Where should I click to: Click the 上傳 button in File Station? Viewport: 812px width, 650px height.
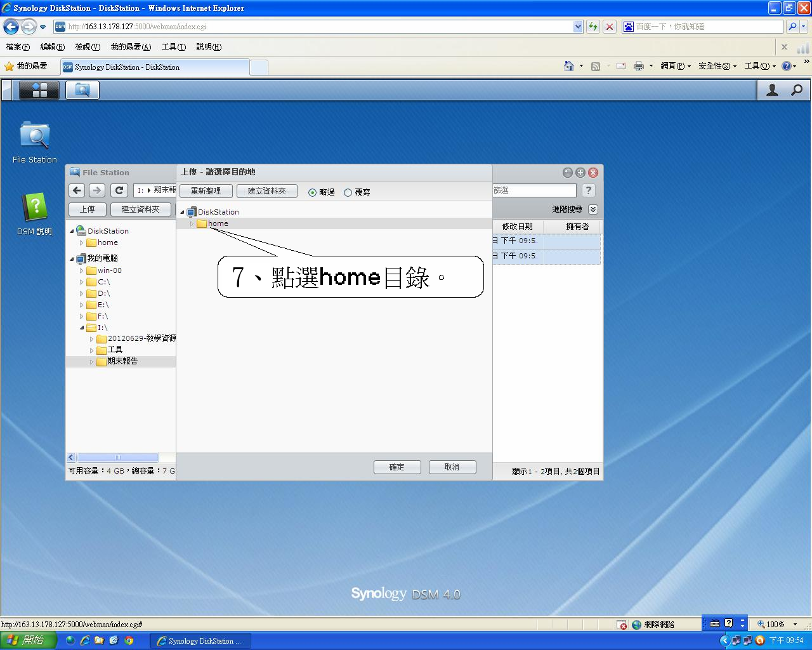coord(87,209)
